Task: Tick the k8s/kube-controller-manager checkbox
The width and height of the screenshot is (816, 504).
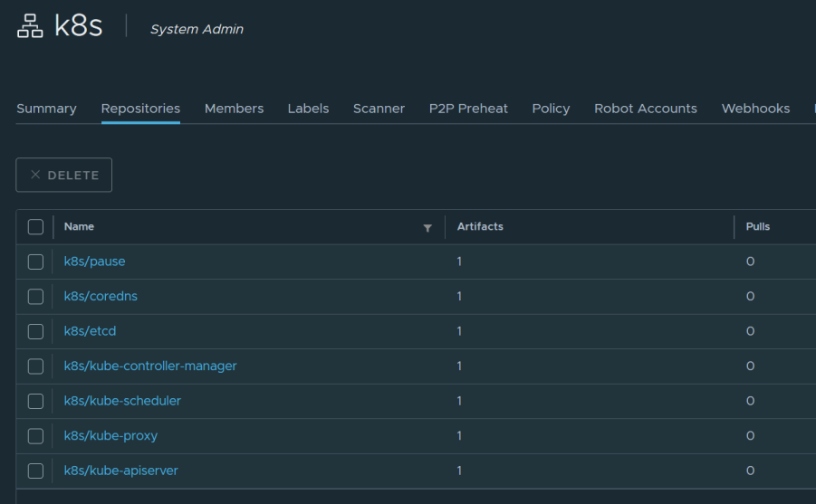Action: (x=35, y=366)
